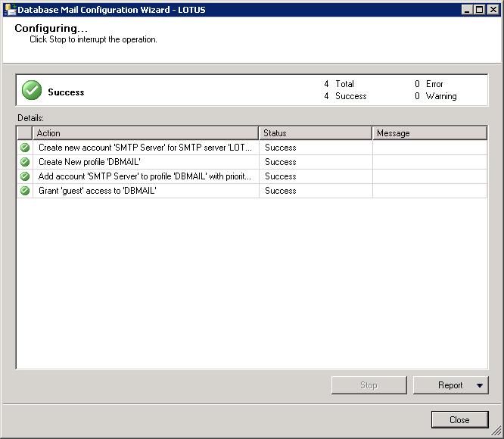
Task: Select 'Create New profile DBMAIL' action text
Action: coord(89,162)
